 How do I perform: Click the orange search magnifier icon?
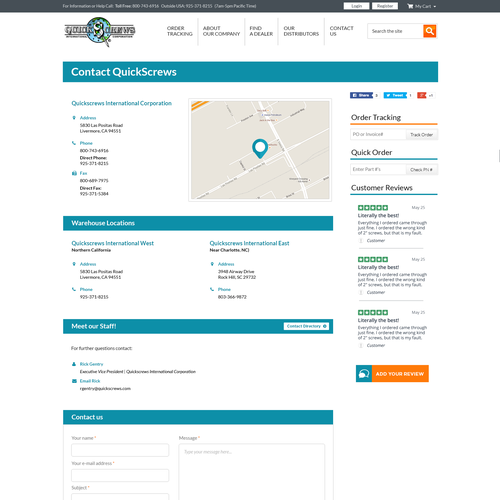point(430,31)
